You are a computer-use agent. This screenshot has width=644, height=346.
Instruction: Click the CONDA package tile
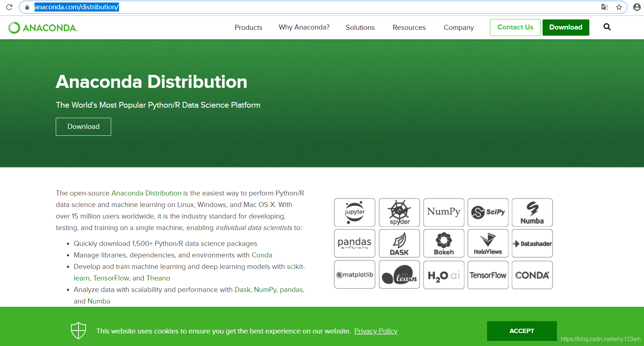tap(532, 275)
